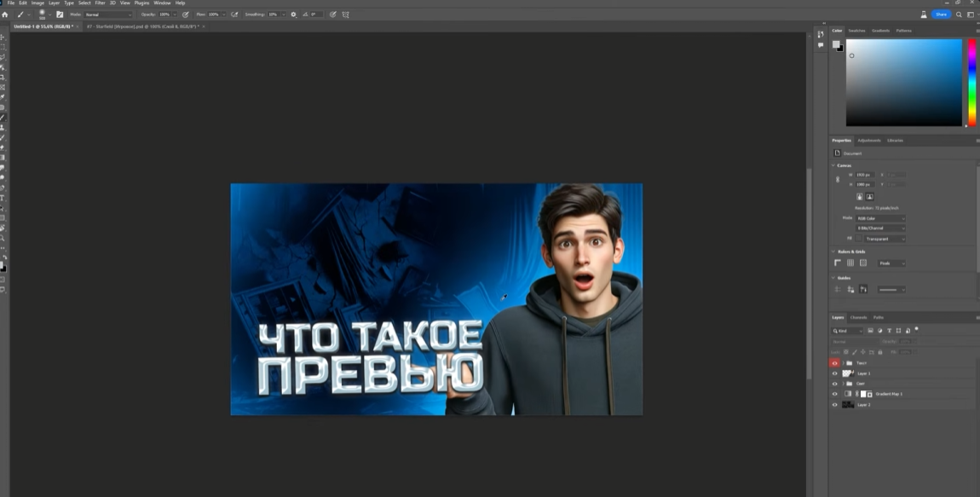Enable airbrush-style build-up icon
980x497 pixels.
pos(234,14)
